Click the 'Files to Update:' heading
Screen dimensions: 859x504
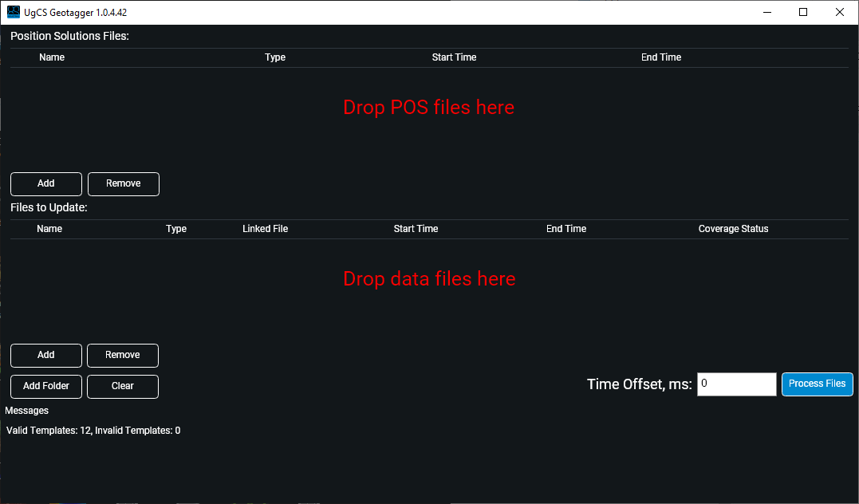click(x=49, y=207)
